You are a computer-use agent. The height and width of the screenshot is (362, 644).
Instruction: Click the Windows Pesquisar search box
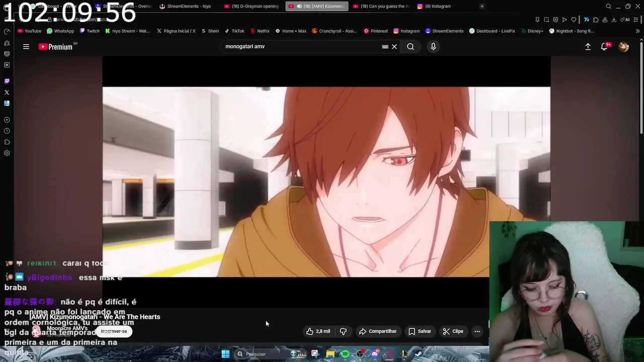coord(272,354)
